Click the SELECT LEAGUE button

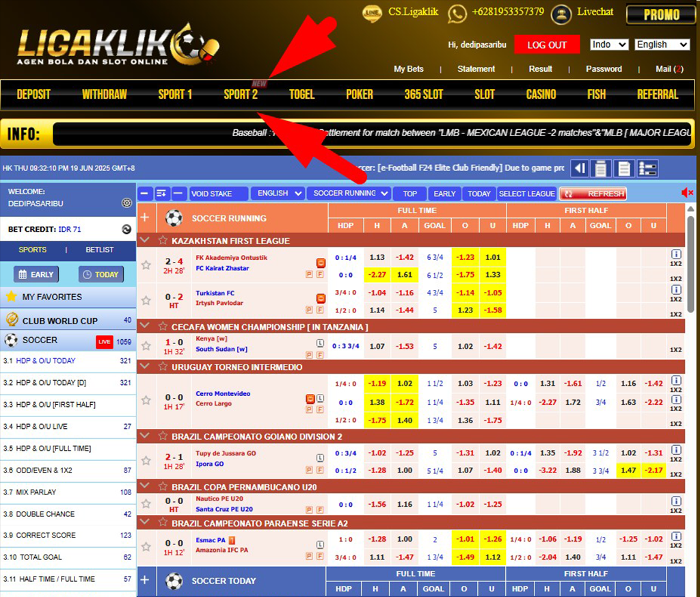[527, 194]
